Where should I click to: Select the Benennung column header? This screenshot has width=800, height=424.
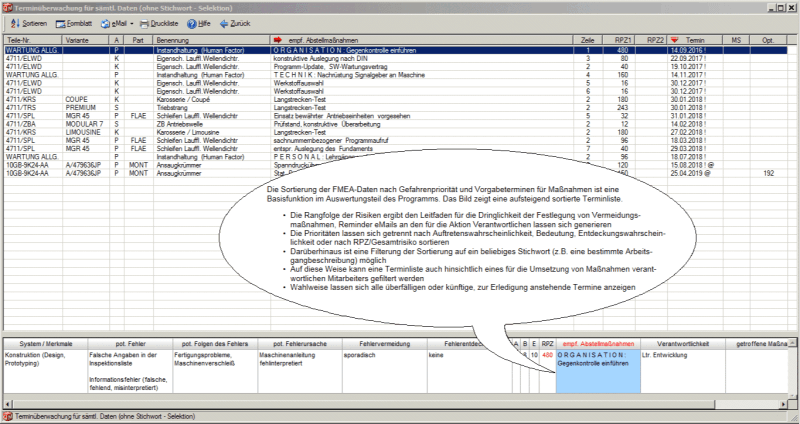(212, 39)
